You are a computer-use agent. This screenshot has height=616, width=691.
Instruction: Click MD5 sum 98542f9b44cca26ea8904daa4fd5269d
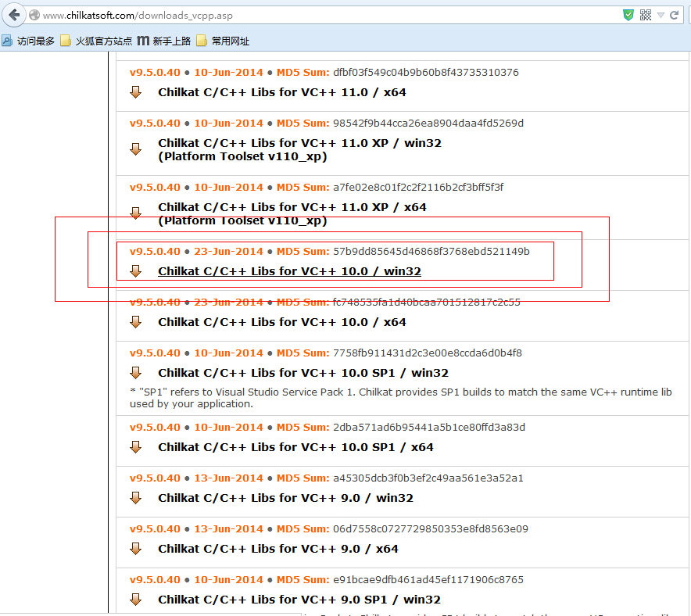[428, 123]
